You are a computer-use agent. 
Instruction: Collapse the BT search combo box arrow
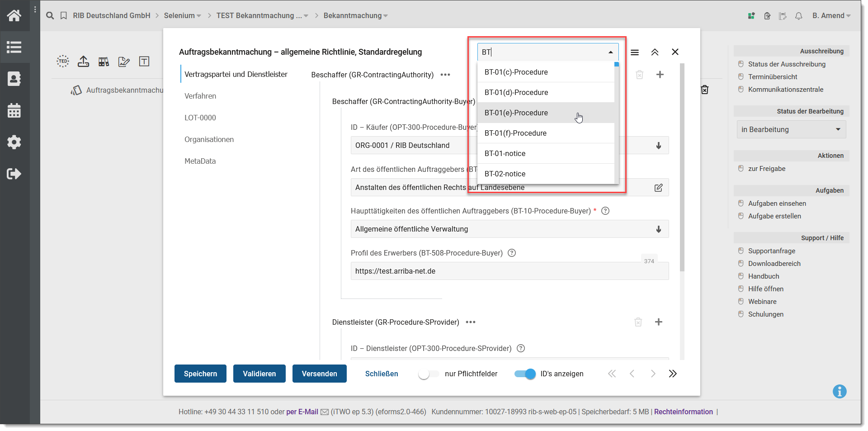(x=611, y=52)
